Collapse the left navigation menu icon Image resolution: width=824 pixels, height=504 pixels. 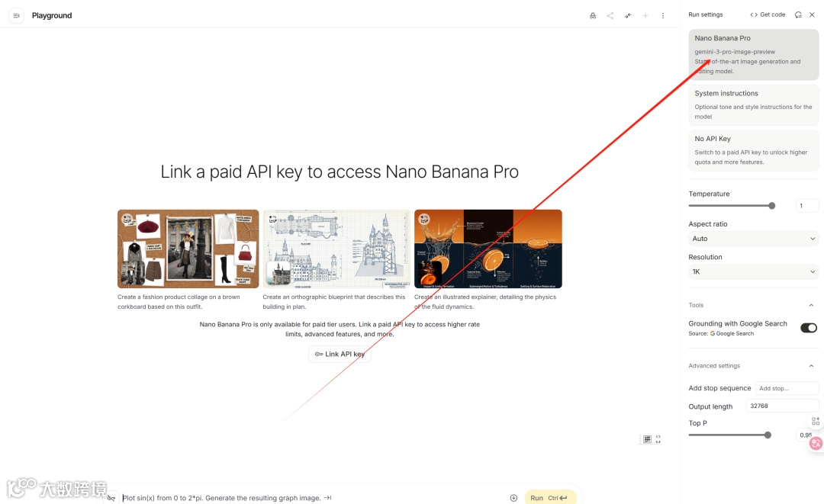16,16
